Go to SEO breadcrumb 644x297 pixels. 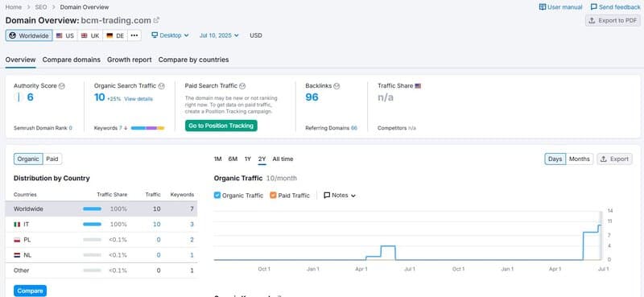pos(41,7)
